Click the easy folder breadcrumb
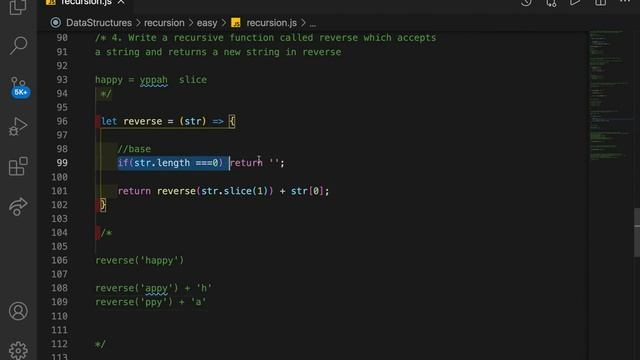The height and width of the screenshot is (360, 640). [207, 23]
